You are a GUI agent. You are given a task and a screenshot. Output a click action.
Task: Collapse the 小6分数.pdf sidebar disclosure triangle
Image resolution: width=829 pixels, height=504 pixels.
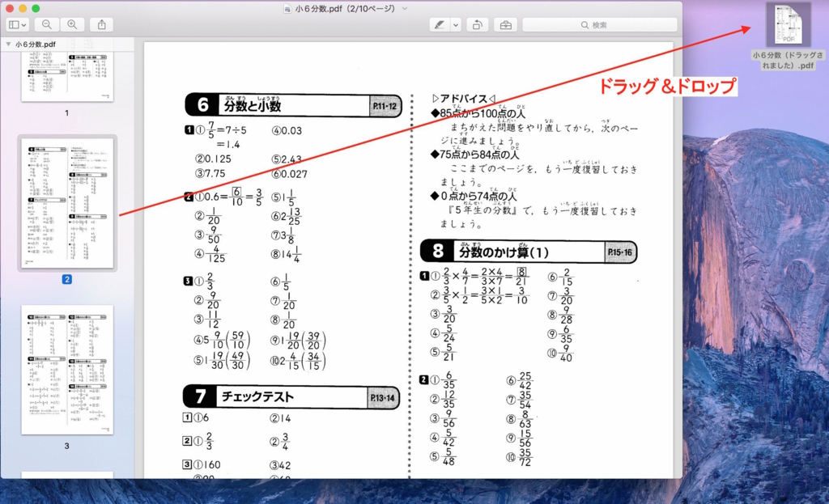pos(8,44)
